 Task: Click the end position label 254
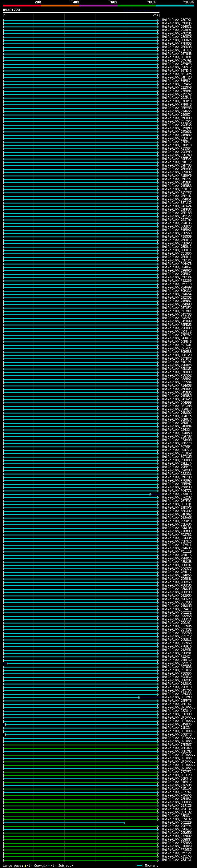click(155, 15)
